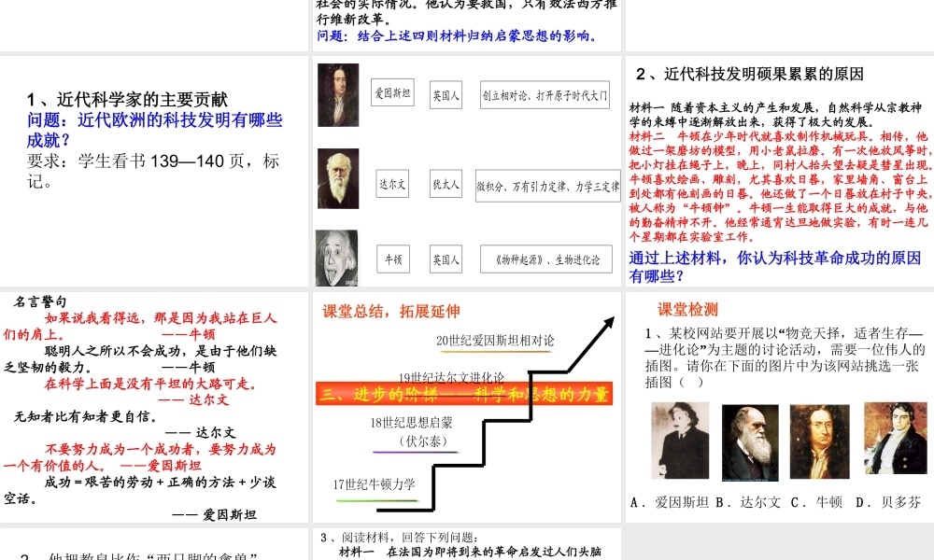Select the 爱因斯坦 name box
The height and width of the screenshot is (560, 934).
[x=392, y=94]
